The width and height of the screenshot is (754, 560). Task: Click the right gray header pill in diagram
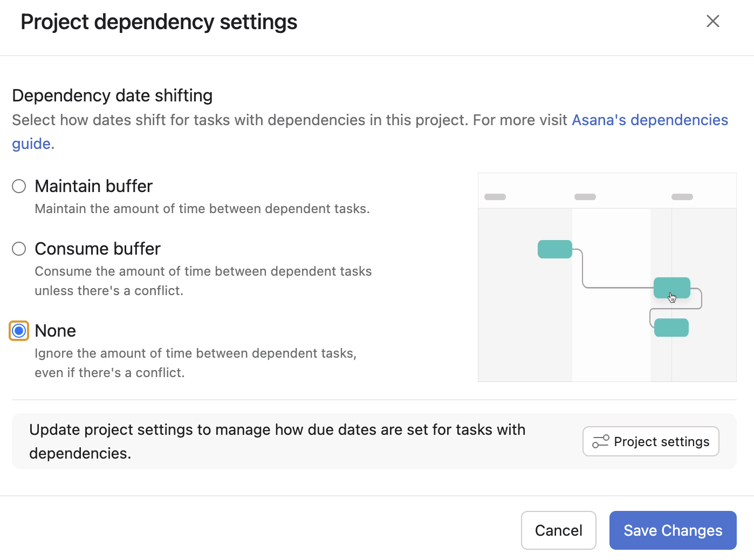(682, 197)
